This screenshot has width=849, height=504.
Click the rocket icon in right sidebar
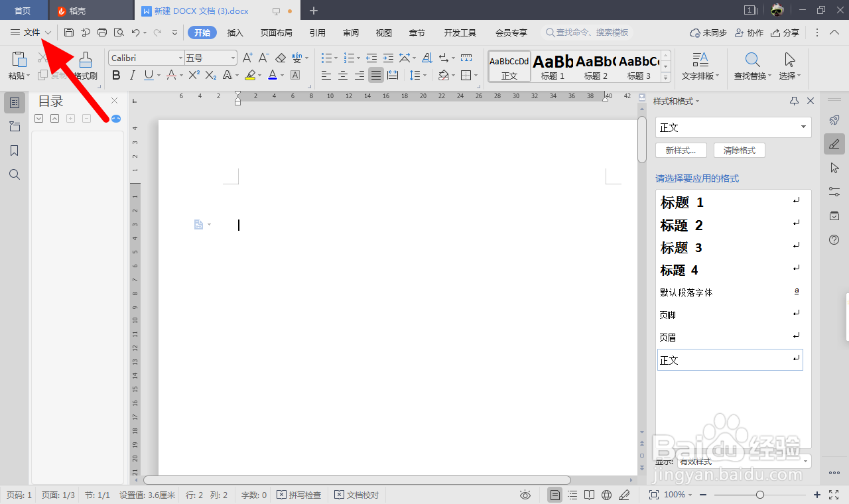tap(834, 120)
